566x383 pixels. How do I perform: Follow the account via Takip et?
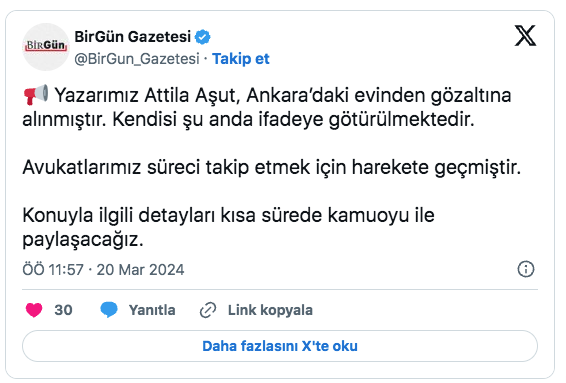[240, 58]
